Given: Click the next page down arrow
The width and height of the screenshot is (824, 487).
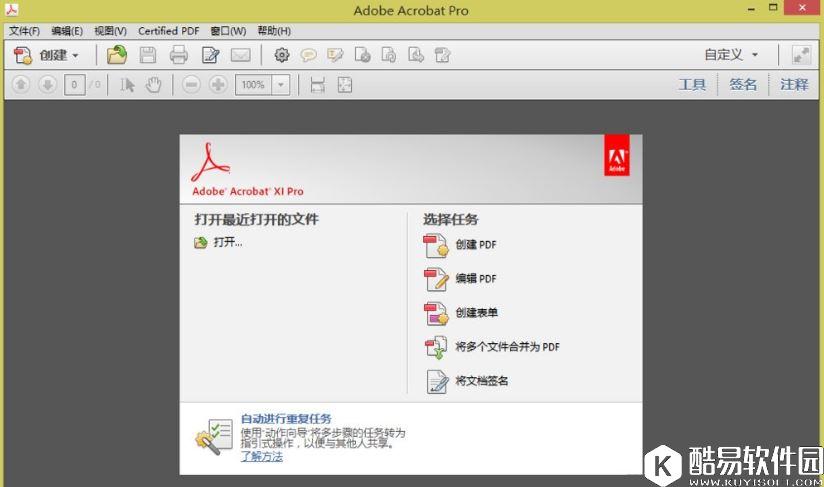Looking at the screenshot, I should click(47, 84).
